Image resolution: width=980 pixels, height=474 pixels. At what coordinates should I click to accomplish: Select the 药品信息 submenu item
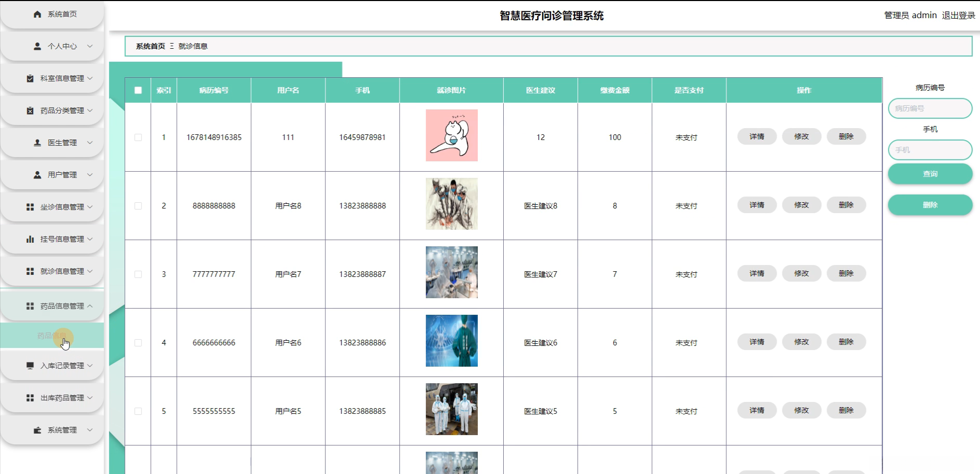[x=52, y=336]
